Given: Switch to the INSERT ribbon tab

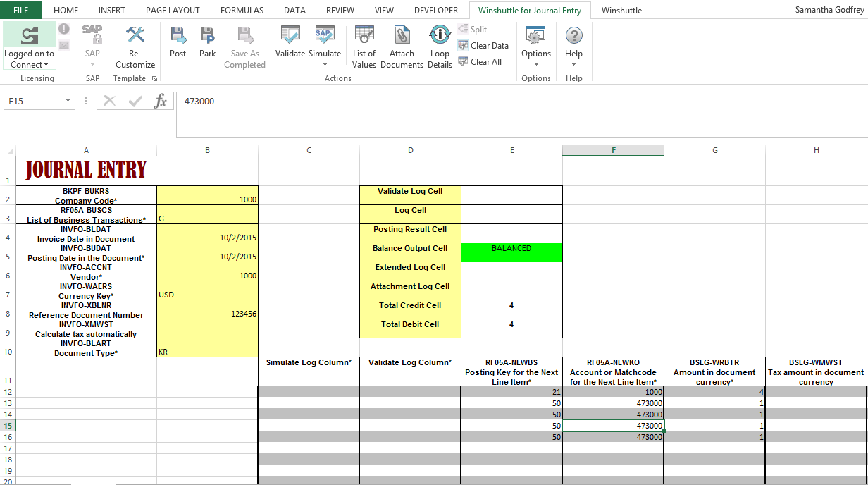Looking at the screenshot, I should (112, 10).
